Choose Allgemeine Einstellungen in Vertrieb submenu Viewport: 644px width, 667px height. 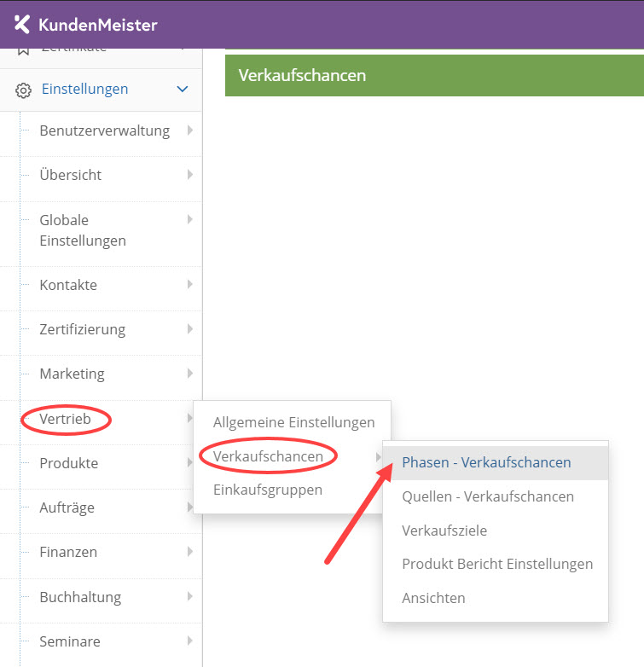[294, 422]
